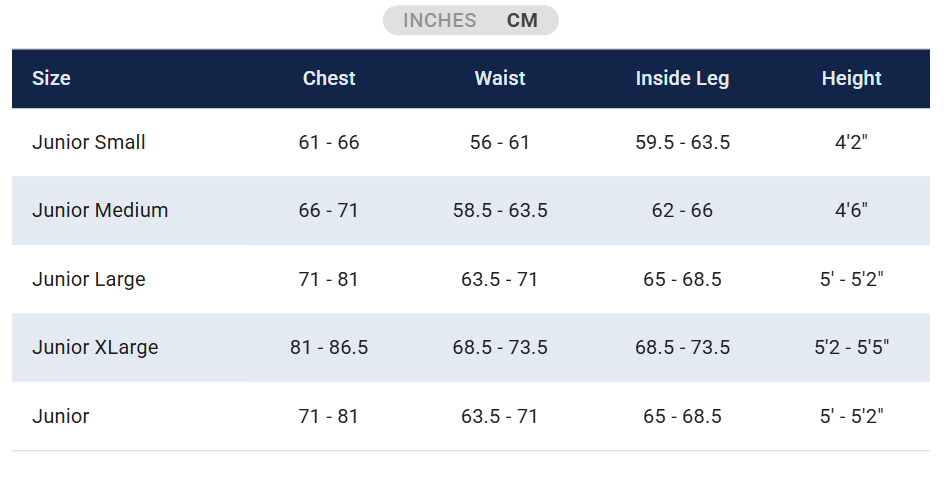This screenshot has height=493, width=948.
Task: Click the Height column header
Action: click(x=851, y=78)
